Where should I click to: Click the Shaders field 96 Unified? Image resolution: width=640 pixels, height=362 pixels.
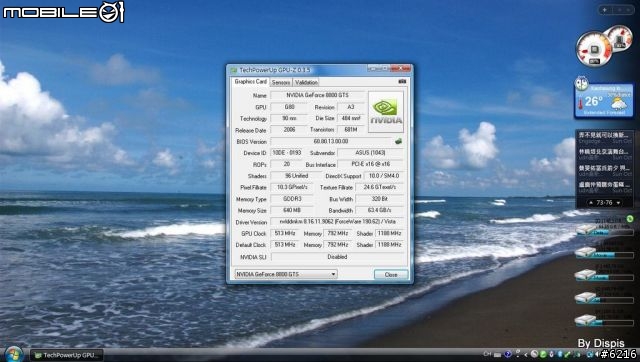[x=296, y=176]
